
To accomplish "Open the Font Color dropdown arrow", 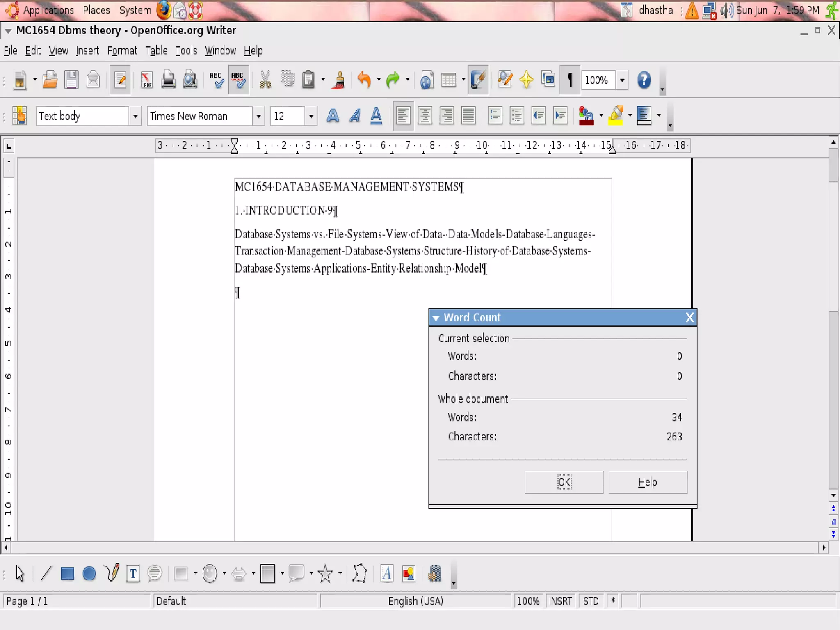I will (x=601, y=115).
